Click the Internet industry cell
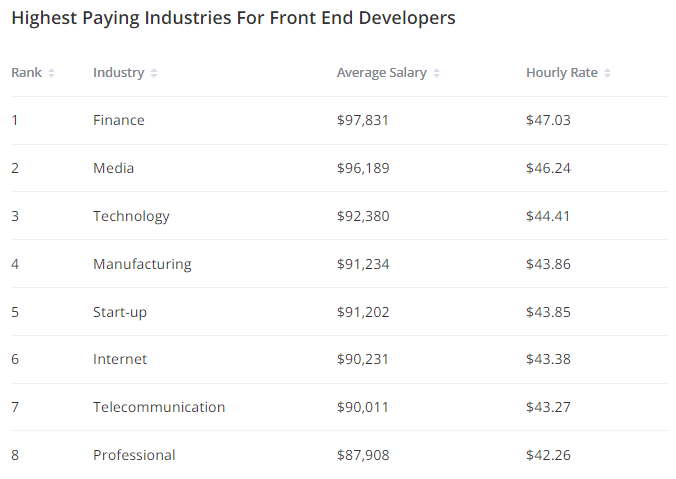The image size is (676, 479). click(x=120, y=359)
